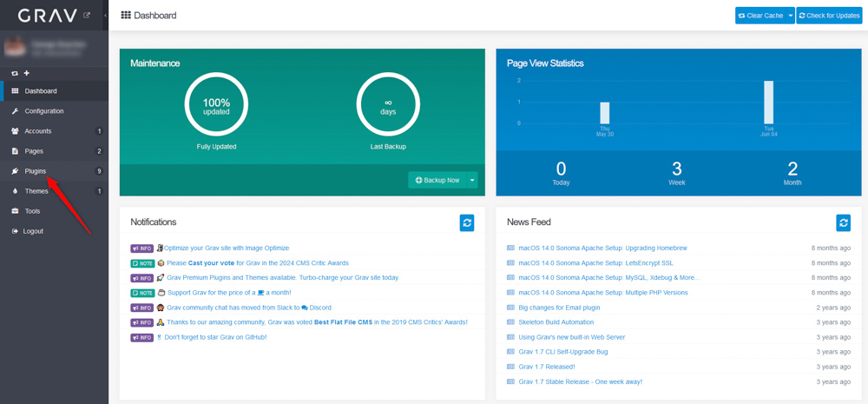Open the Backup Now dropdown arrow
The height and width of the screenshot is (404, 868).
[472, 180]
